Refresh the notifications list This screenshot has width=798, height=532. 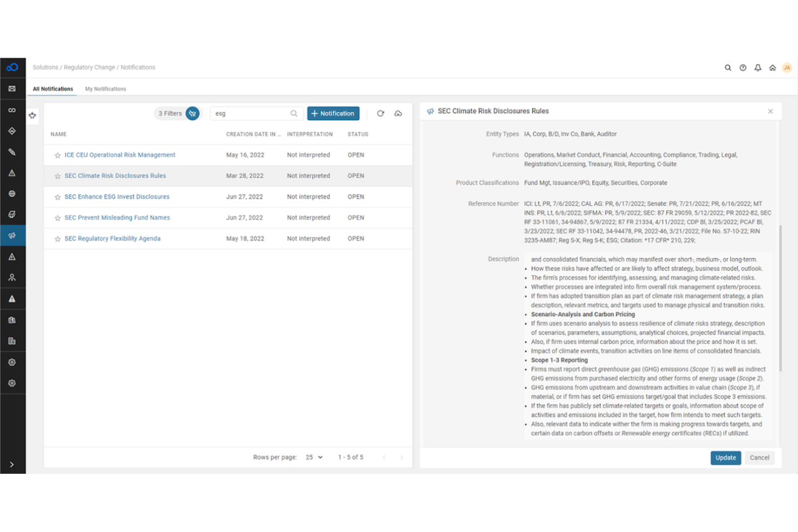pyautogui.click(x=381, y=113)
